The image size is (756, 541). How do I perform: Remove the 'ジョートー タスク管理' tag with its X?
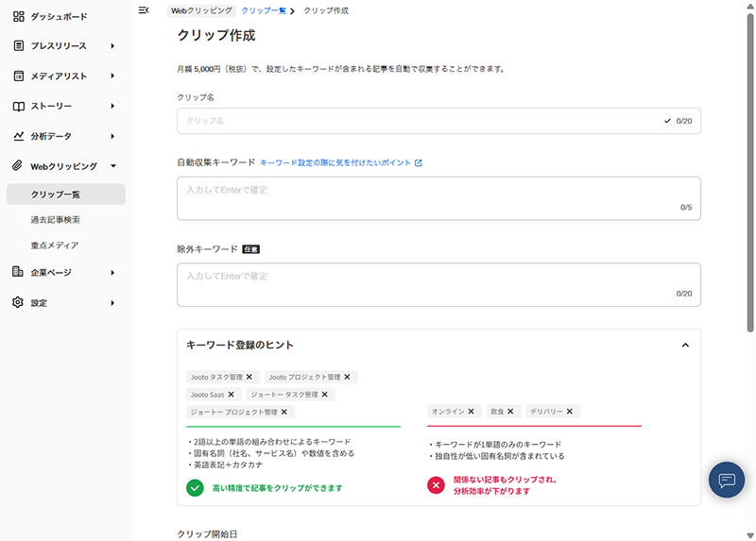[x=324, y=394]
